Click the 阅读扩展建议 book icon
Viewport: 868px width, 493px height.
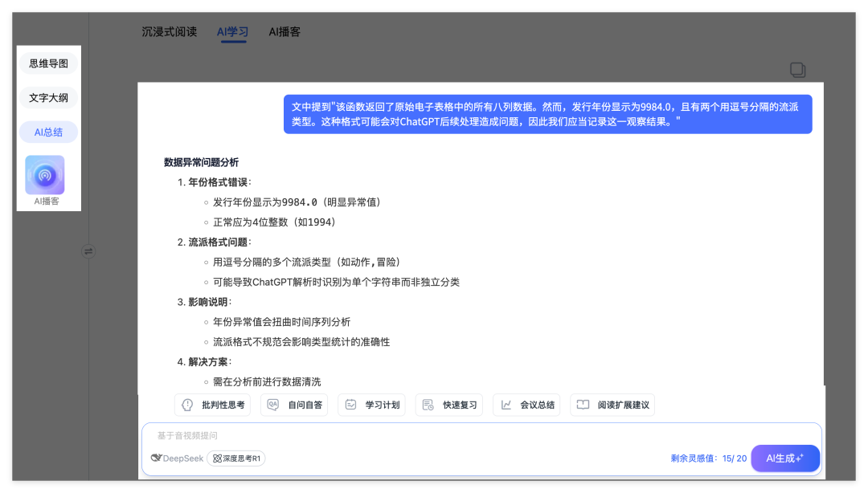(x=583, y=405)
